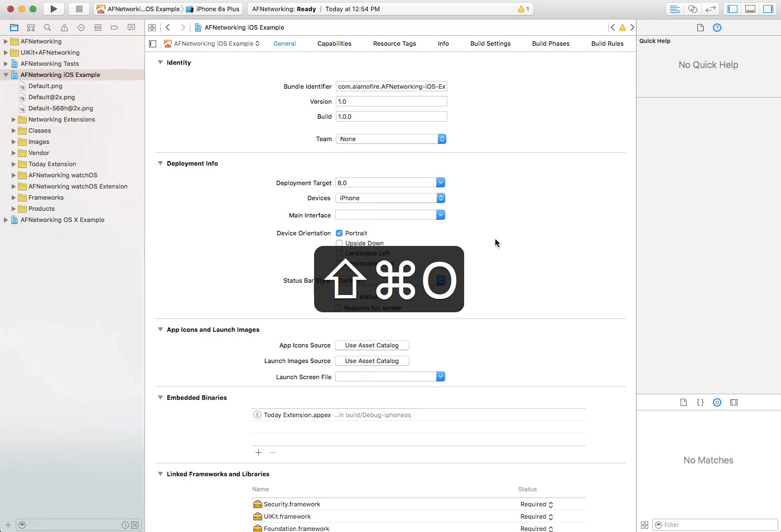
Task: Open the Find navigator magnifier icon
Action: click(47, 27)
